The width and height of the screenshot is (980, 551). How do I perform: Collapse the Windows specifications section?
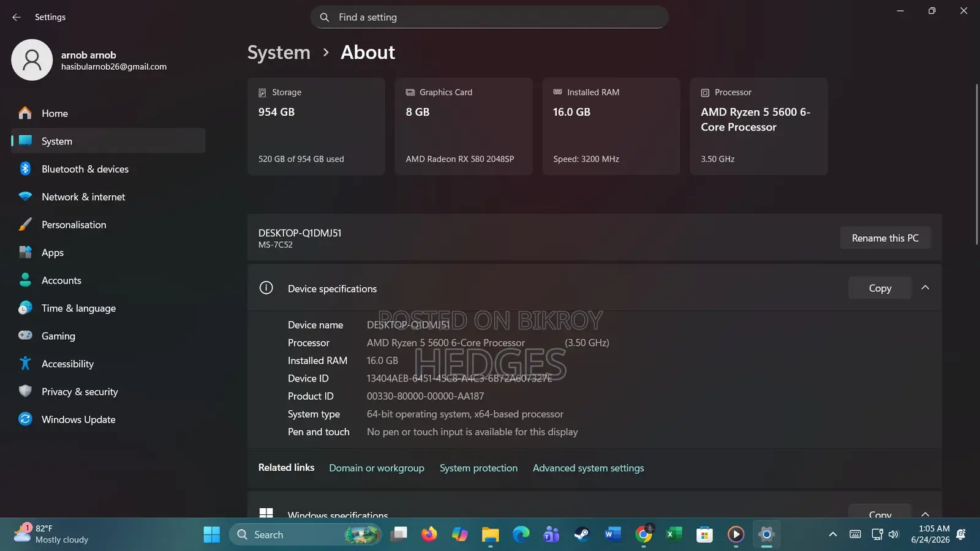tap(925, 514)
